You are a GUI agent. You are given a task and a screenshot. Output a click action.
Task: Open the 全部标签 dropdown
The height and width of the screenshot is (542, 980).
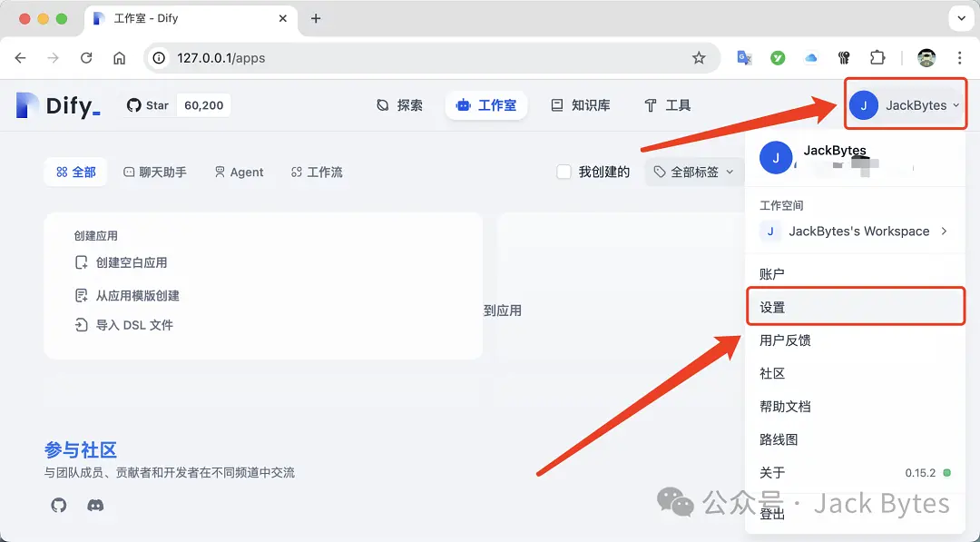tap(692, 171)
